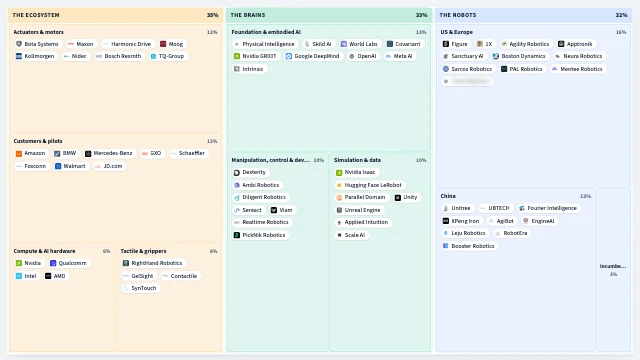Click the Boston Dynamics logo icon

click(x=496, y=56)
